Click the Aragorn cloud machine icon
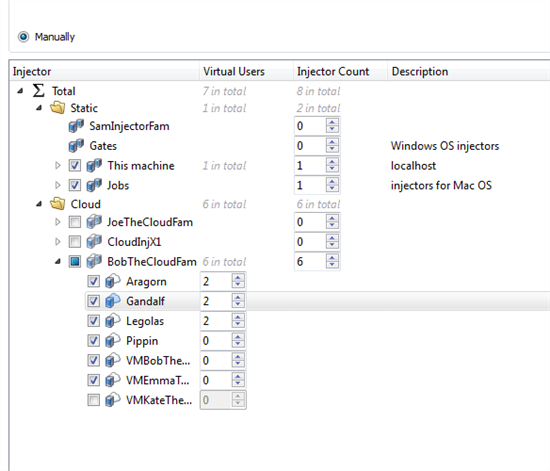Screen dimensions: 550x471 [x=113, y=281]
